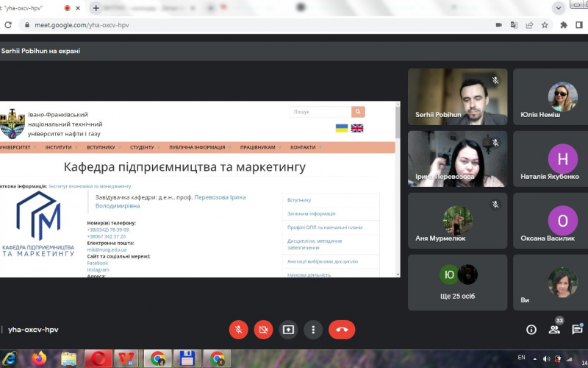This screenshot has height=368, width=588.
Task: Turn on the camera in Meet
Action: pos(263,330)
